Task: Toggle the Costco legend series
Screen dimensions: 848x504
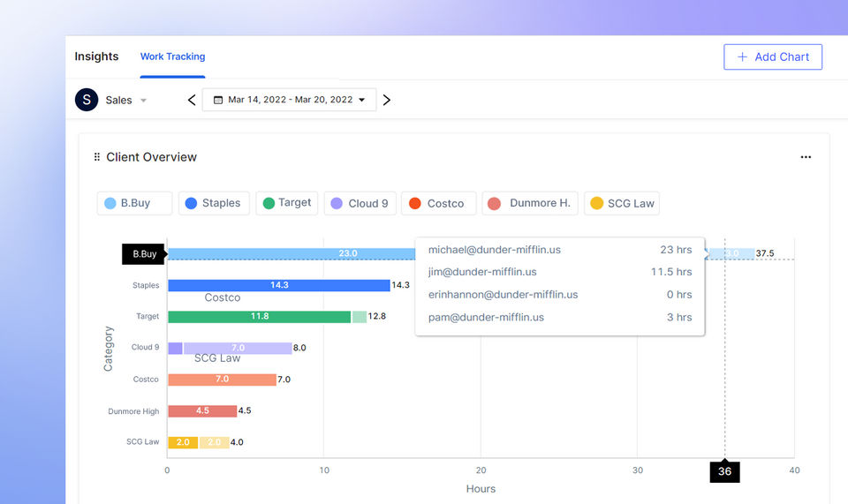Action: point(439,203)
